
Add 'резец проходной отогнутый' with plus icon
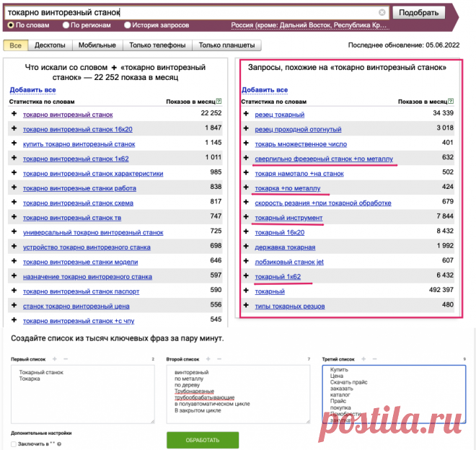246,128
